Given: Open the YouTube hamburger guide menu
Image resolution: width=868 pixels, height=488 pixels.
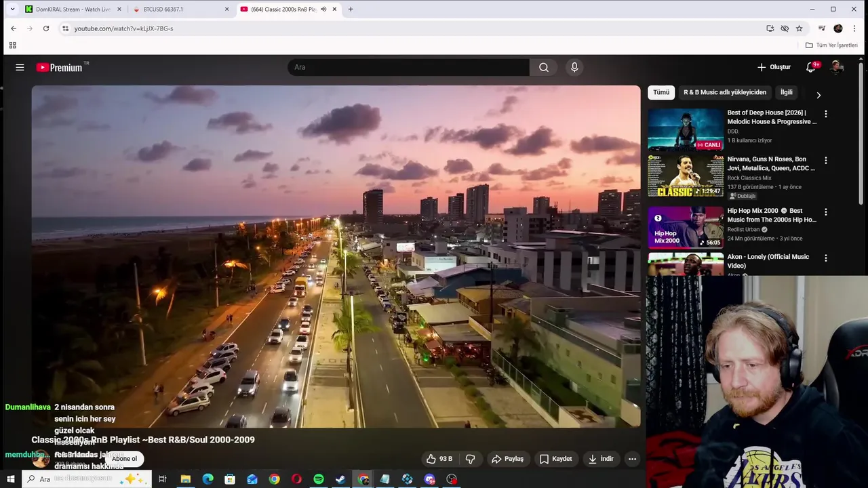Looking at the screenshot, I should (x=20, y=67).
